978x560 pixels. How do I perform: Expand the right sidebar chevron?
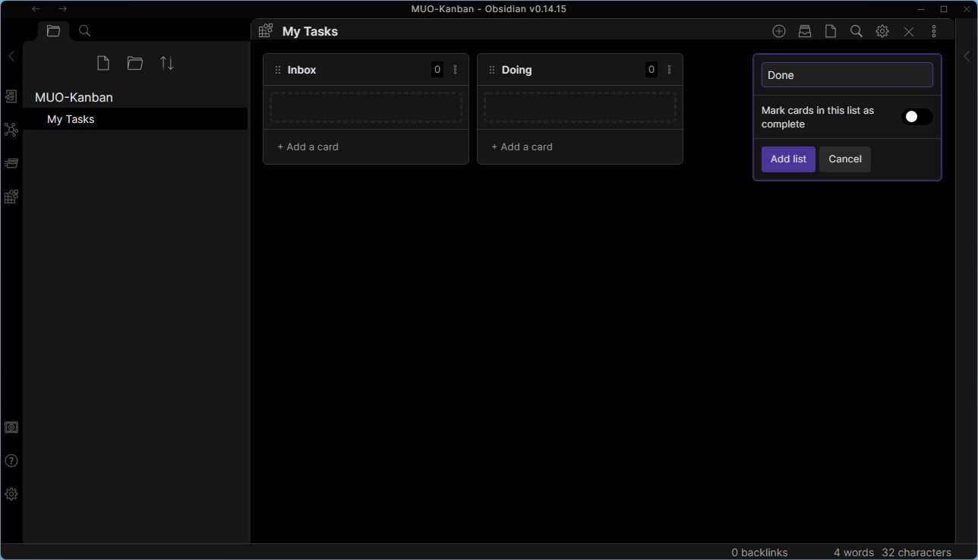pyautogui.click(x=967, y=56)
